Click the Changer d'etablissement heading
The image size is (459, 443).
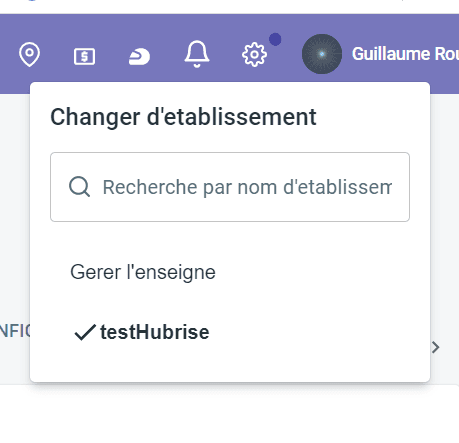pos(183,117)
